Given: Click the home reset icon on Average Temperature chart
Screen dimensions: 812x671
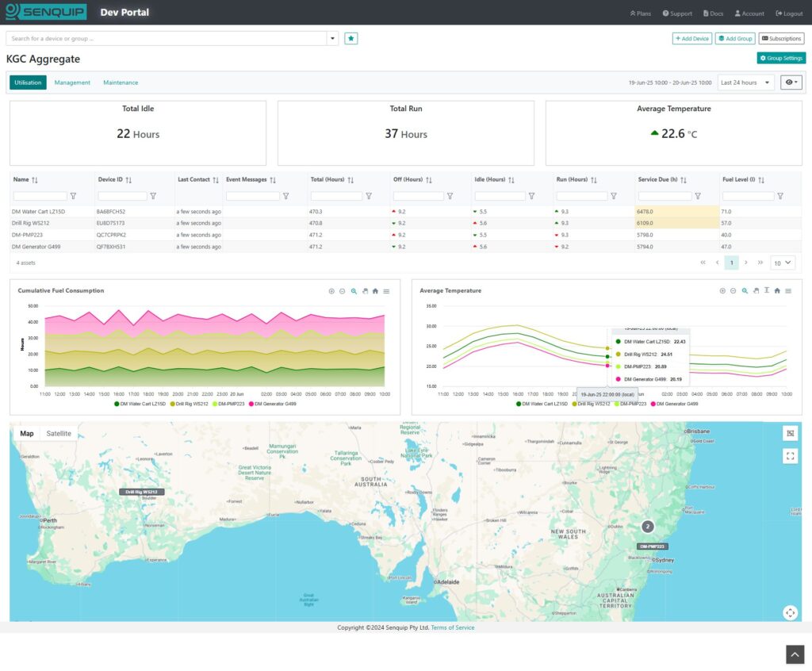Looking at the screenshot, I should tap(777, 291).
